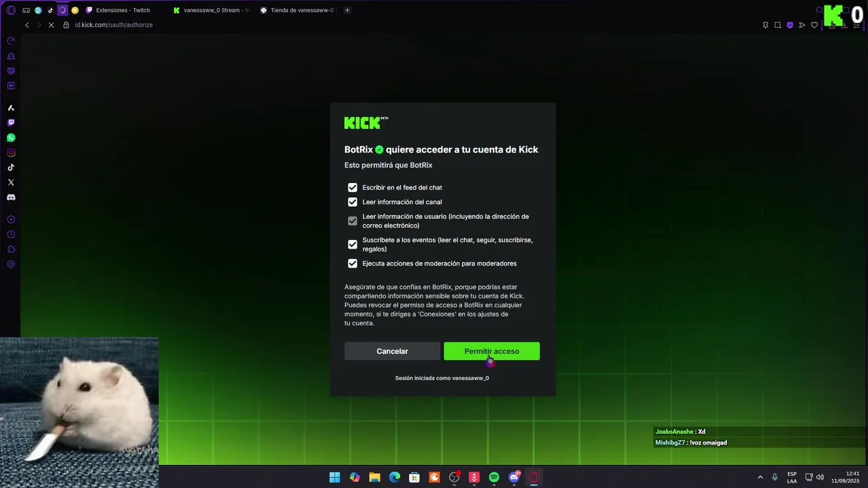The image size is (868, 488).
Task: Click the BotRix verified badge
Action: [x=380, y=150]
